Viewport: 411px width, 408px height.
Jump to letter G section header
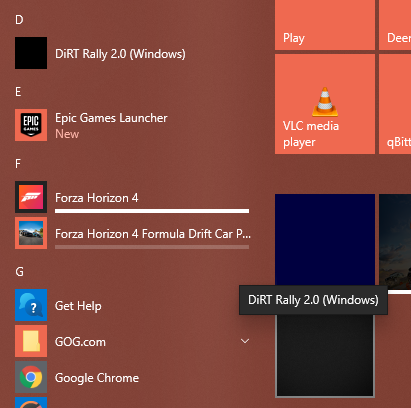click(x=20, y=272)
